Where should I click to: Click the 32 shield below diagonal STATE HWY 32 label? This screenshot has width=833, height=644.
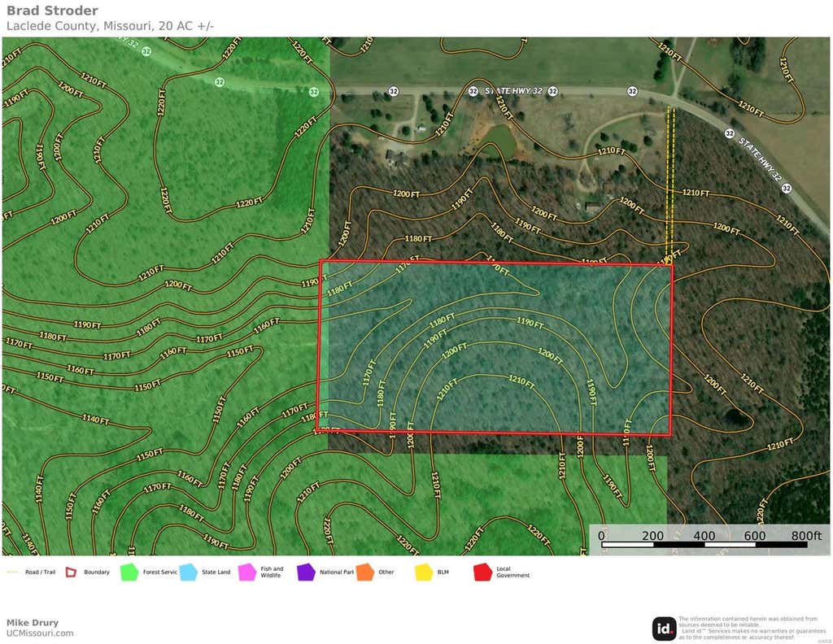pos(787,188)
